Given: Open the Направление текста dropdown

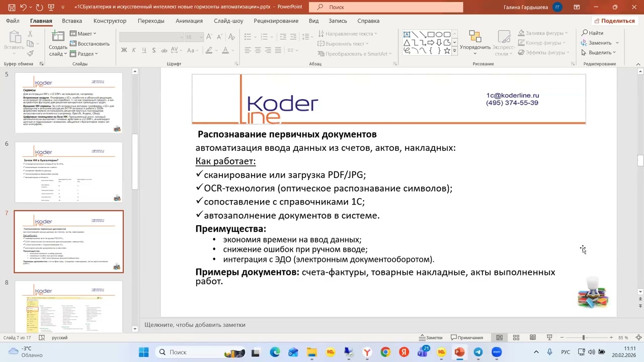Looking at the screenshot, I should click(349, 34).
